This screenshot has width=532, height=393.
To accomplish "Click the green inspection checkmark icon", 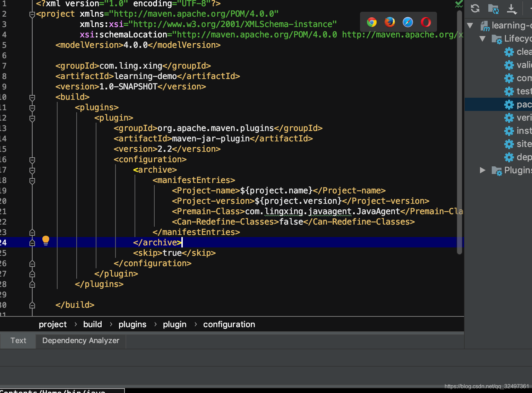I will coord(459,4).
